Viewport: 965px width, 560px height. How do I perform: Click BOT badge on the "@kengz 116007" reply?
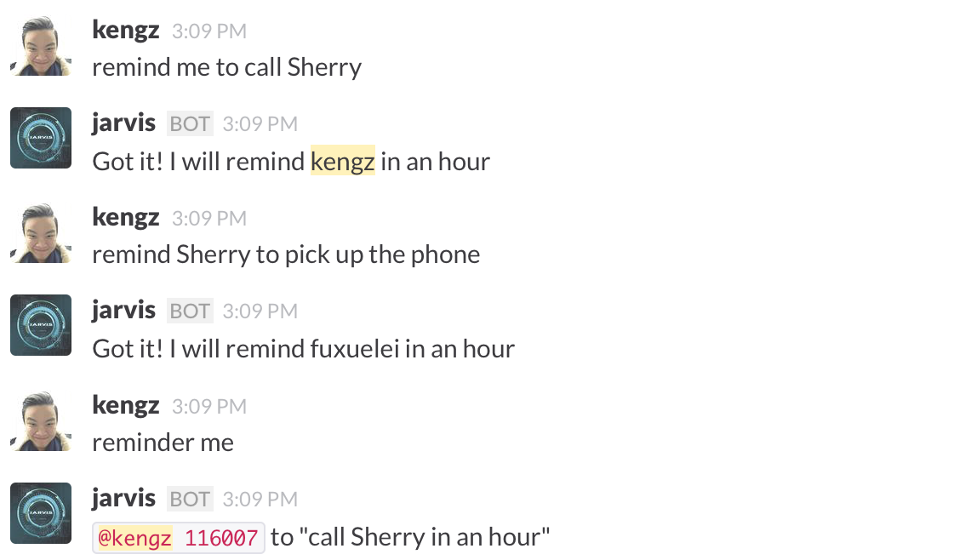(x=190, y=499)
